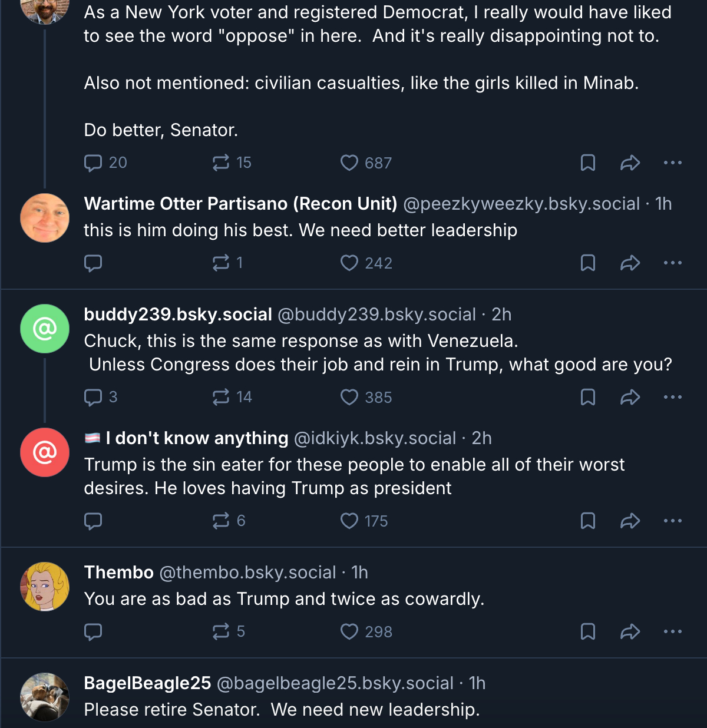Repost buddy239's post about Venezuela
The height and width of the screenshot is (728, 707).
221,397
